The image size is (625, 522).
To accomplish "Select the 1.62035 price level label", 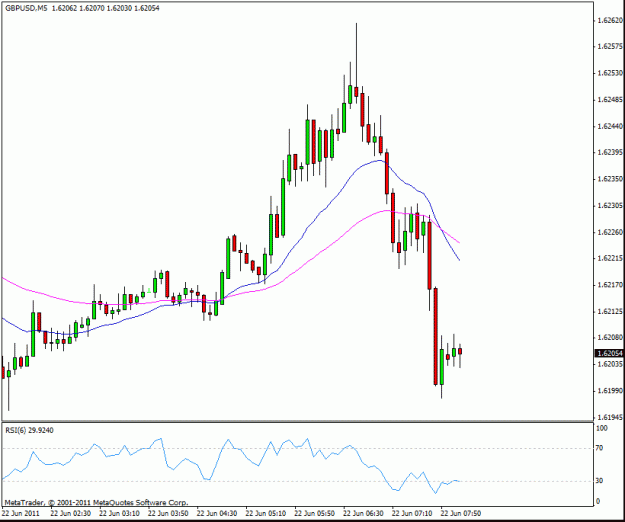I will (610, 364).
